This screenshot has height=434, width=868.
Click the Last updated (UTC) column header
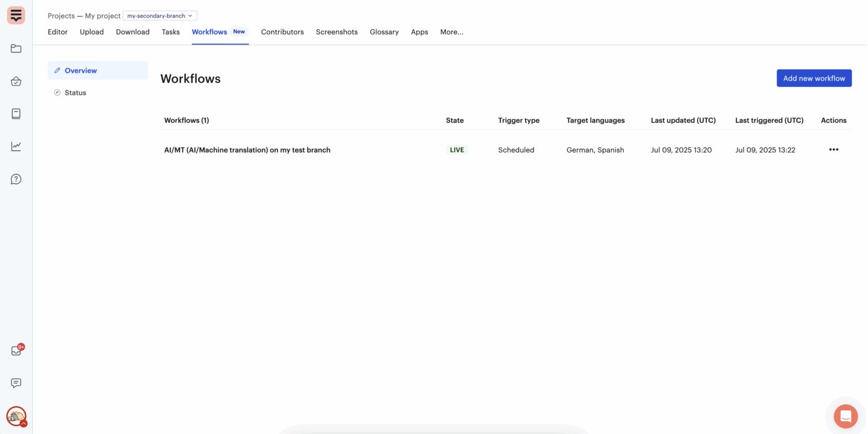point(683,120)
